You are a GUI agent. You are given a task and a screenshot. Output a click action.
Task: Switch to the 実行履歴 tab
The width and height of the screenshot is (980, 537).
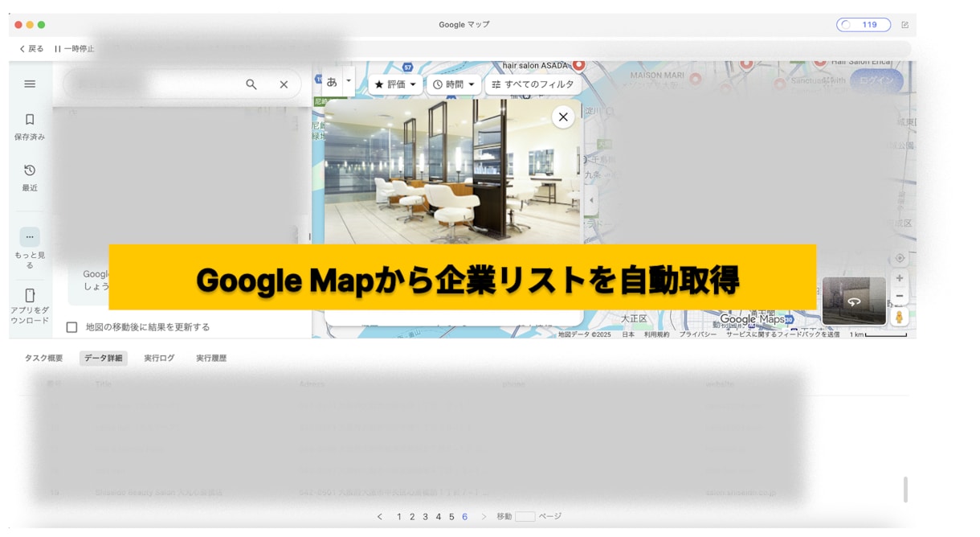coord(211,359)
